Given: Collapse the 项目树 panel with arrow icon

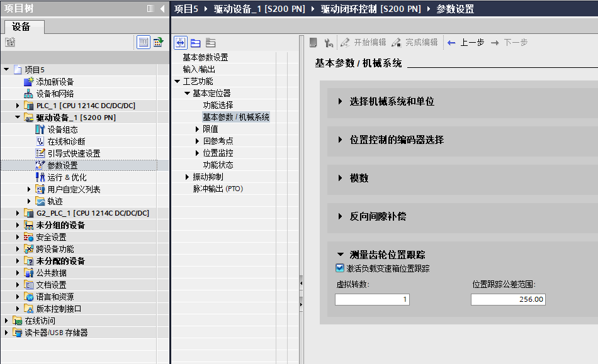Looking at the screenshot, I should tap(162, 9).
